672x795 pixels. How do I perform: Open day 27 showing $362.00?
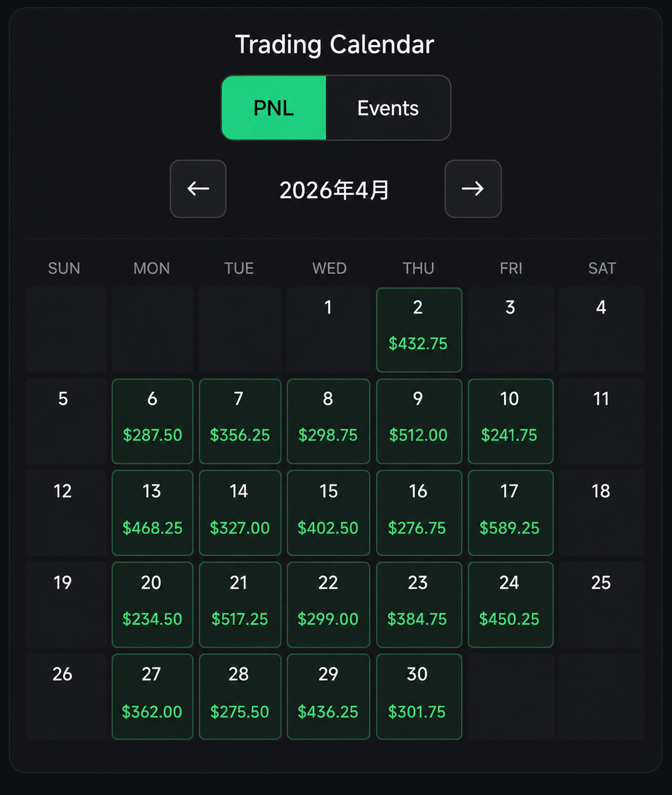[x=153, y=696]
